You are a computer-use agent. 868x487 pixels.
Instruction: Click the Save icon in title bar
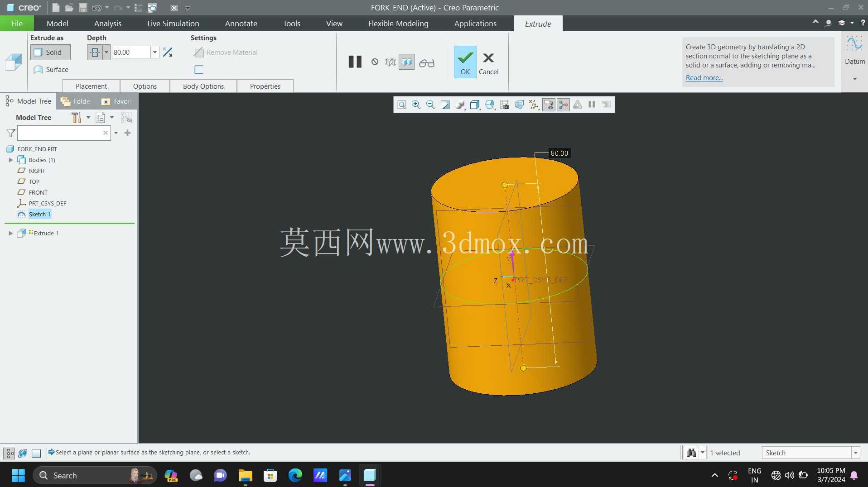tap(82, 8)
